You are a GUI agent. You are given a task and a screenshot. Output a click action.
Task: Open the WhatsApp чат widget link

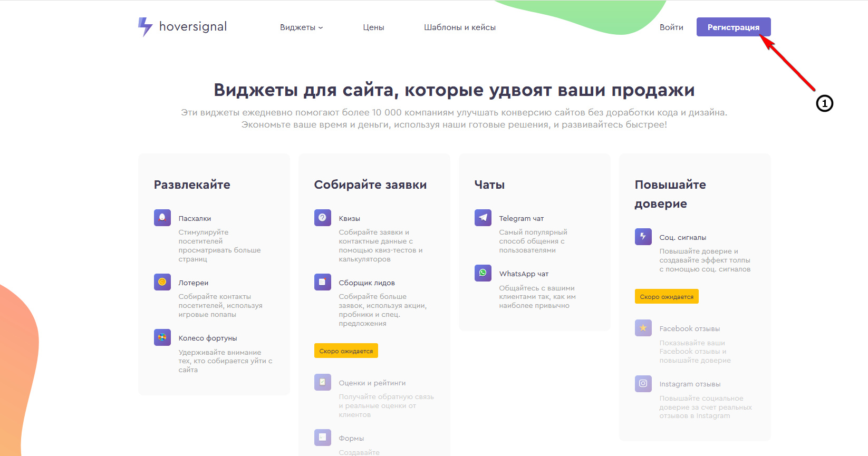tap(524, 274)
